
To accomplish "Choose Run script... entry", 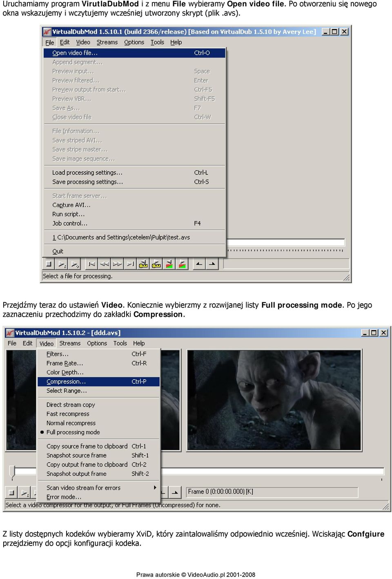I will pyautogui.click(x=134, y=214).
